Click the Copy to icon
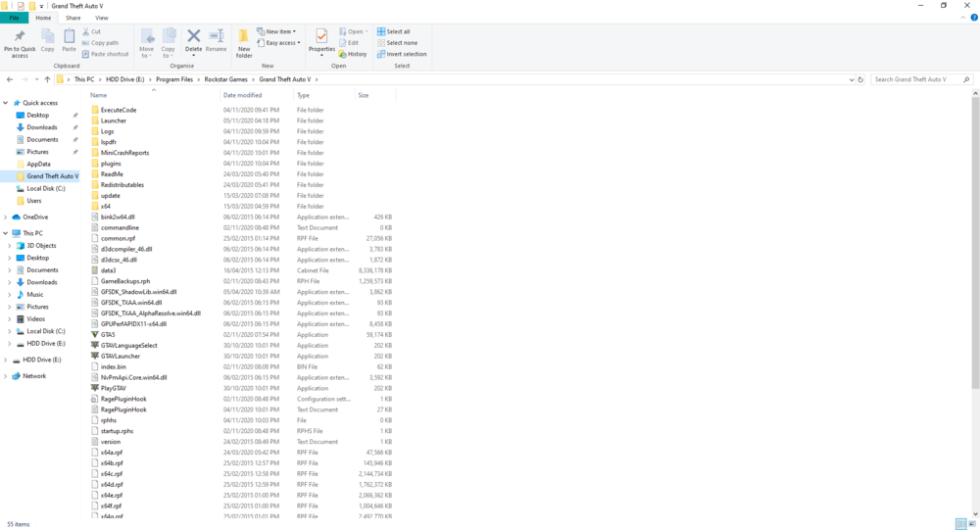Screen dimensions: 980x530 (169, 36)
